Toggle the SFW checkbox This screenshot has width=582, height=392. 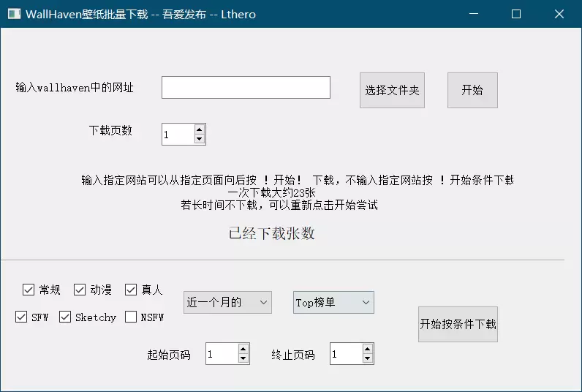pyautogui.click(x=21, y=317)
